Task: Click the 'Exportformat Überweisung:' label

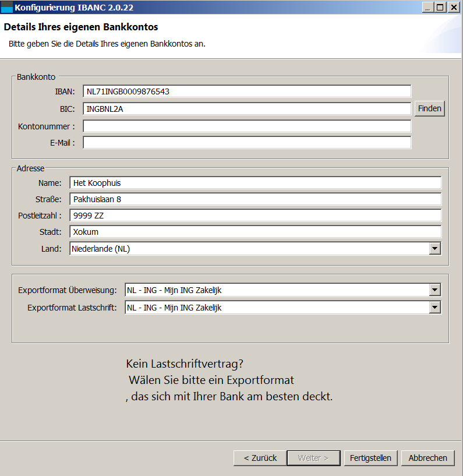Action: pyautogui.click(x=68, y=290)
